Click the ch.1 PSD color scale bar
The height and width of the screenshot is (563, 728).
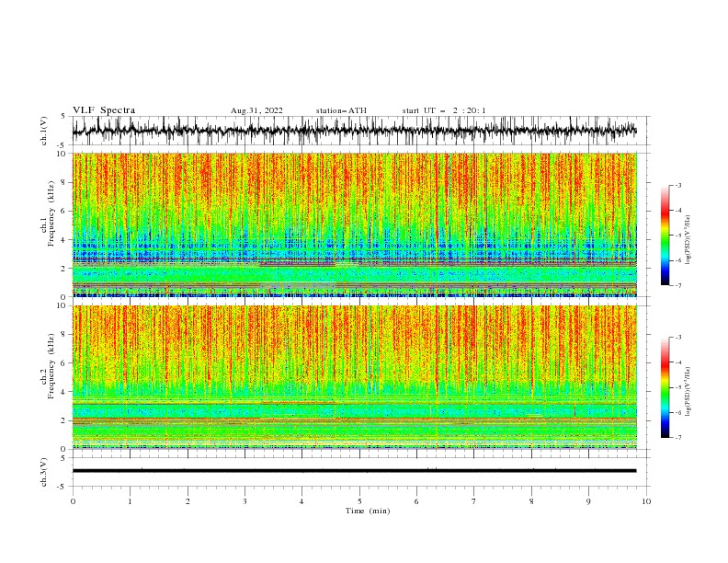pyautogui.click(x=665, y=236)
